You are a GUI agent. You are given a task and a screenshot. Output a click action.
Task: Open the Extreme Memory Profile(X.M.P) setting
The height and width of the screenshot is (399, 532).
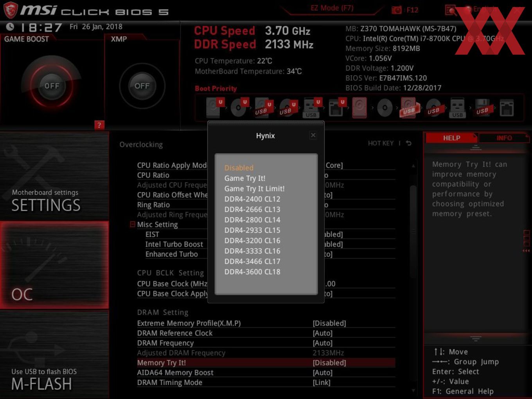pos(266,323)
